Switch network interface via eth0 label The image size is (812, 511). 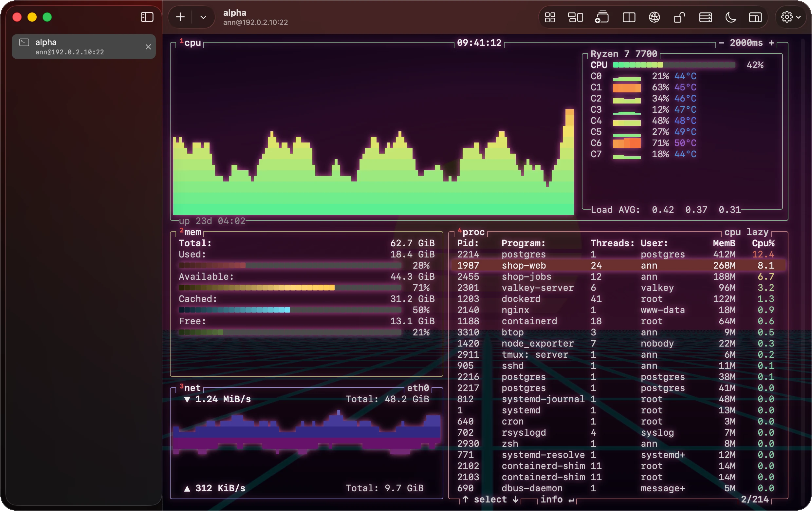pos(418,388)
